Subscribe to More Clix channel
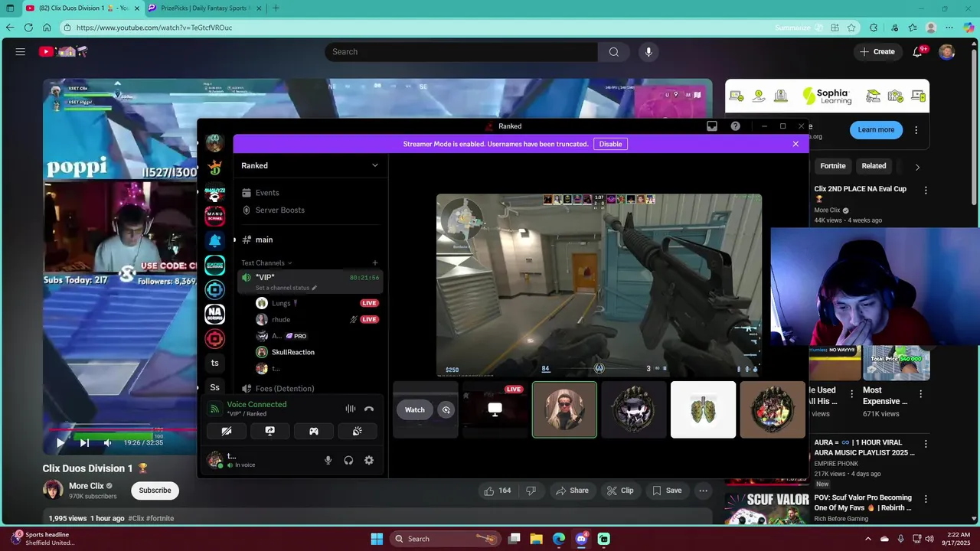 [155, 491]
